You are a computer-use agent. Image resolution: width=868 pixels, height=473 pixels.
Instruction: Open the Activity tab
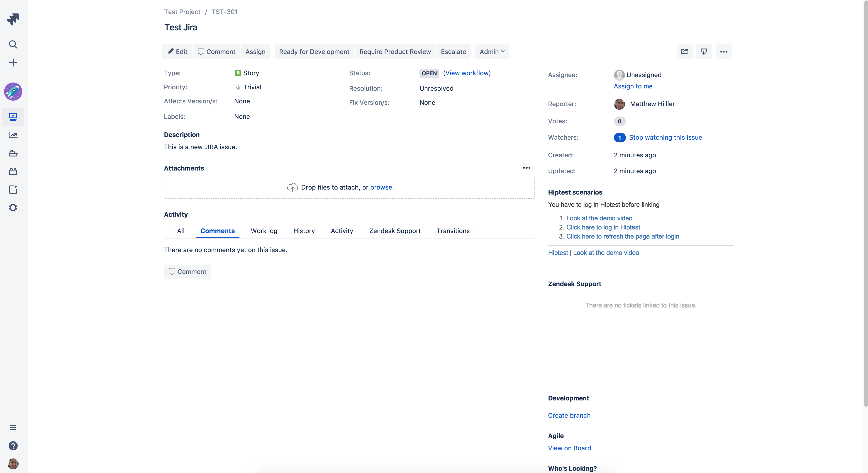[342, 231]
